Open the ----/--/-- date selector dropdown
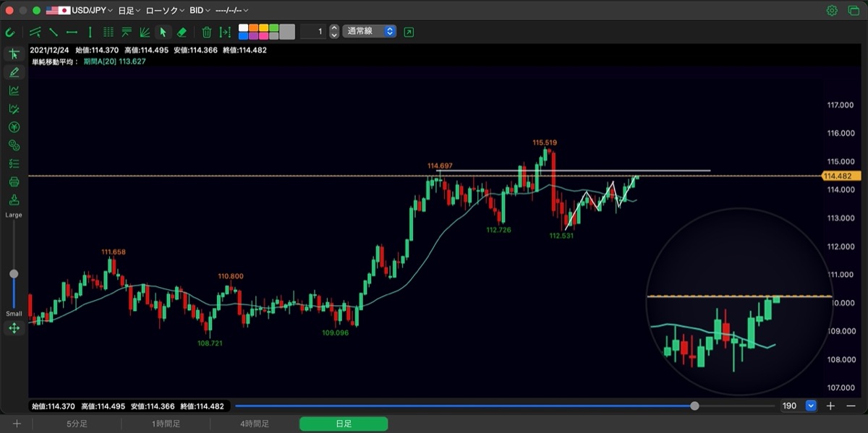 [231, 11]
